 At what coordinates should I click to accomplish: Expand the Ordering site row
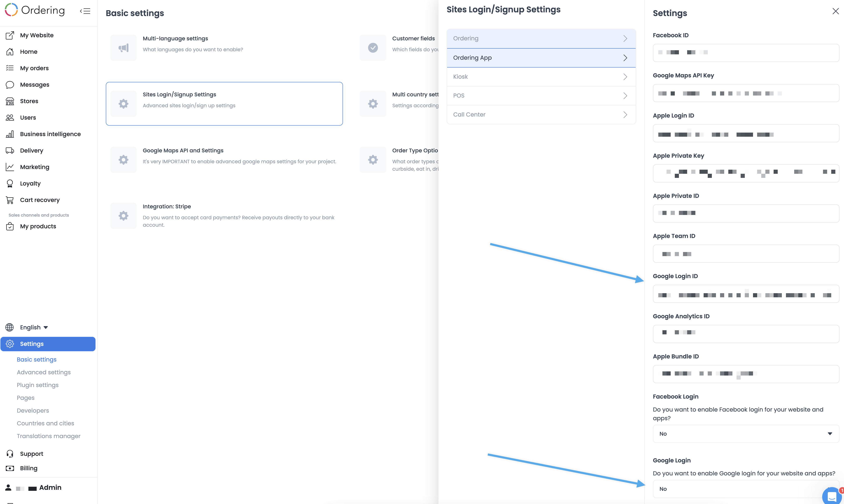pos(541,38)
